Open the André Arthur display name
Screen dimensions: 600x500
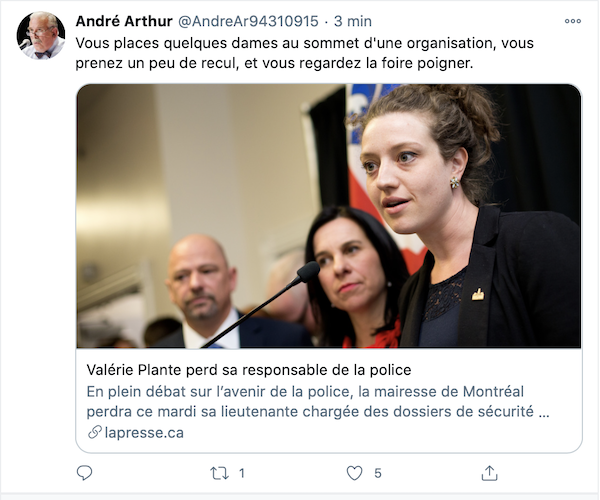(x=124, y=21)
